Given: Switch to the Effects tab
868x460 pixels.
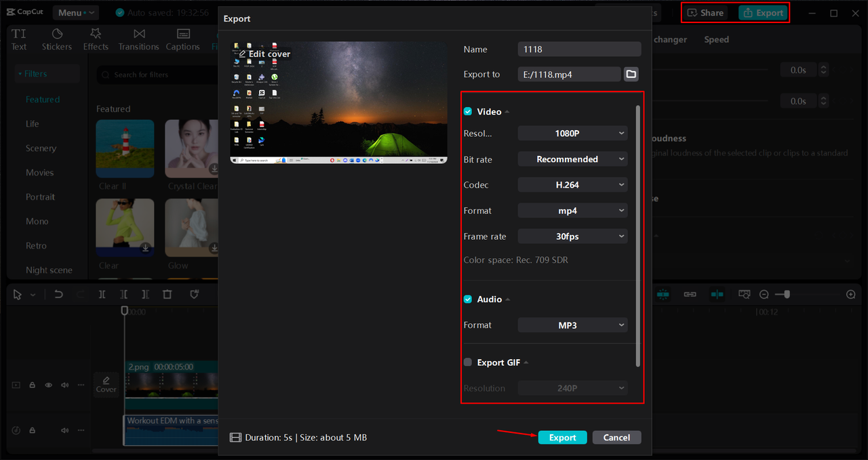Looking at the screenshot, I should tap(96, 40).
